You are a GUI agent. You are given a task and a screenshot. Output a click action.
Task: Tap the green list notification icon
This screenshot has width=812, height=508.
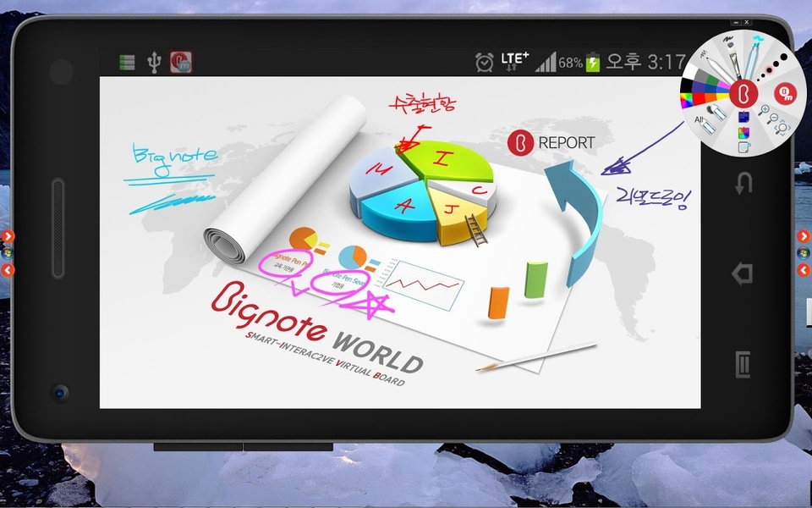[x=127, y=62]
